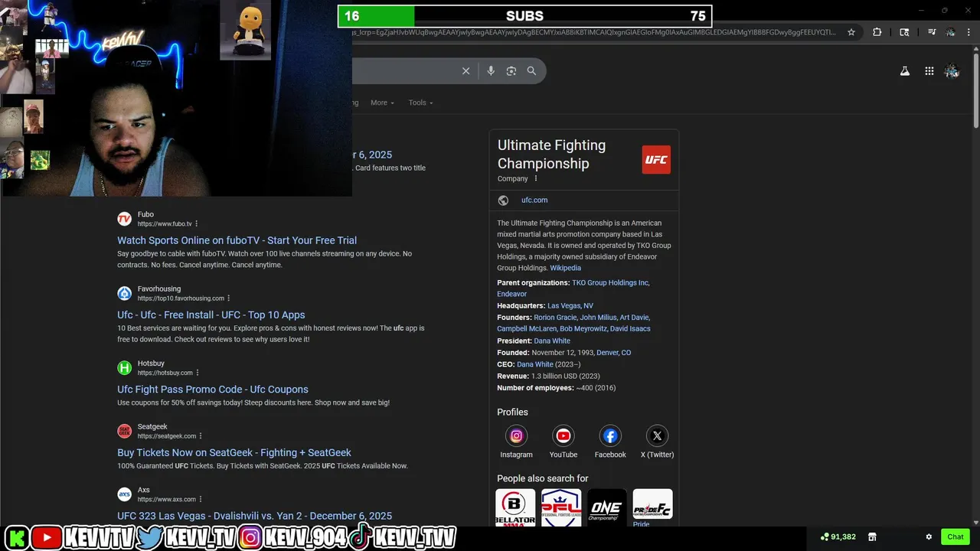Open UFC's Facebook profile icon
Screen dimensions: 980x551
[x=610, y=435]
